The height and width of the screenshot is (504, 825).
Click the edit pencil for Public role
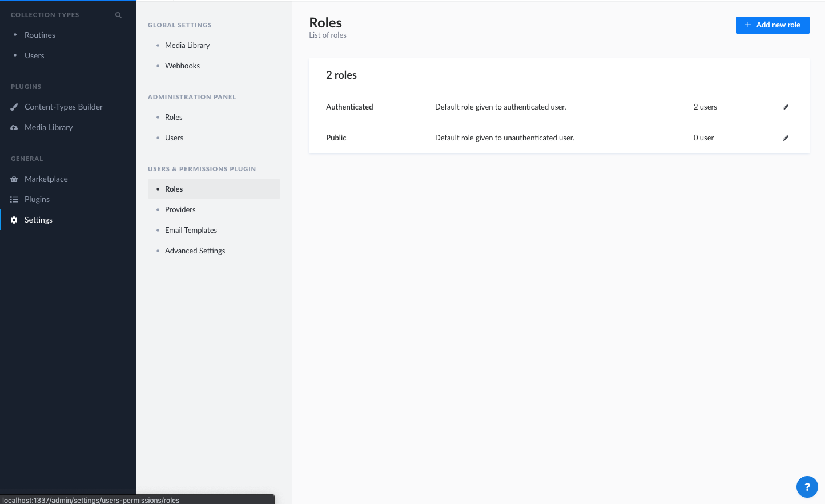pyautogui.click(x=786, y=138)
